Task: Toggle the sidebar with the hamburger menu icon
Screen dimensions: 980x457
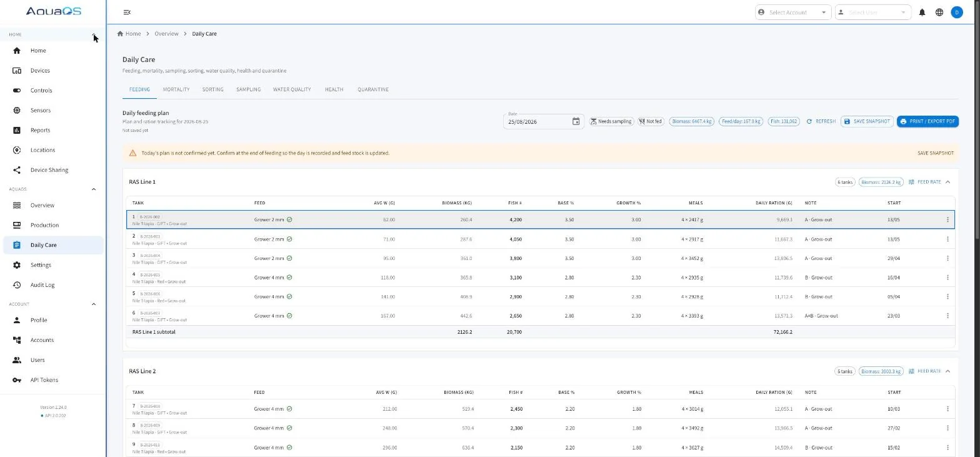Action: point(127,13)
